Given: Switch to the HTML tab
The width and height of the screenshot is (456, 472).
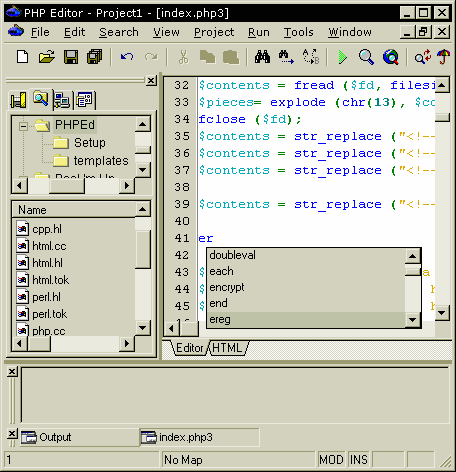Looking at the screenshot, I should pyautogui.click(x=227, y=348).
